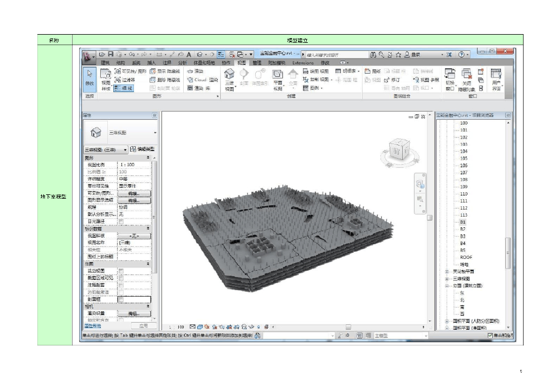Open the Extensions ribbon tab
Screen dimensions: 555x392
tap(303, 63)
